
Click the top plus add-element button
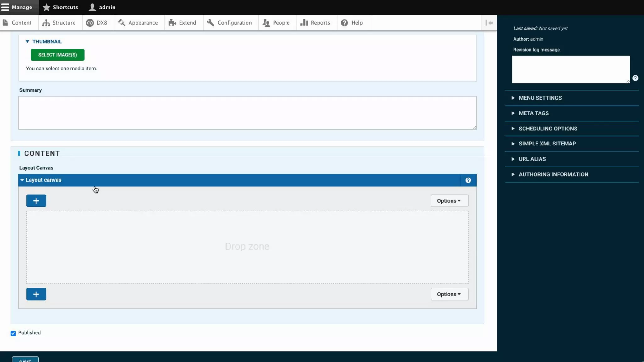(x=36, y=201)
